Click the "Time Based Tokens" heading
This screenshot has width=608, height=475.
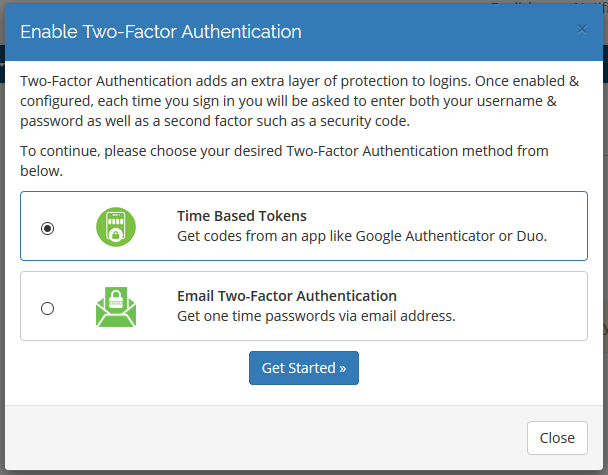click(242, 216)
